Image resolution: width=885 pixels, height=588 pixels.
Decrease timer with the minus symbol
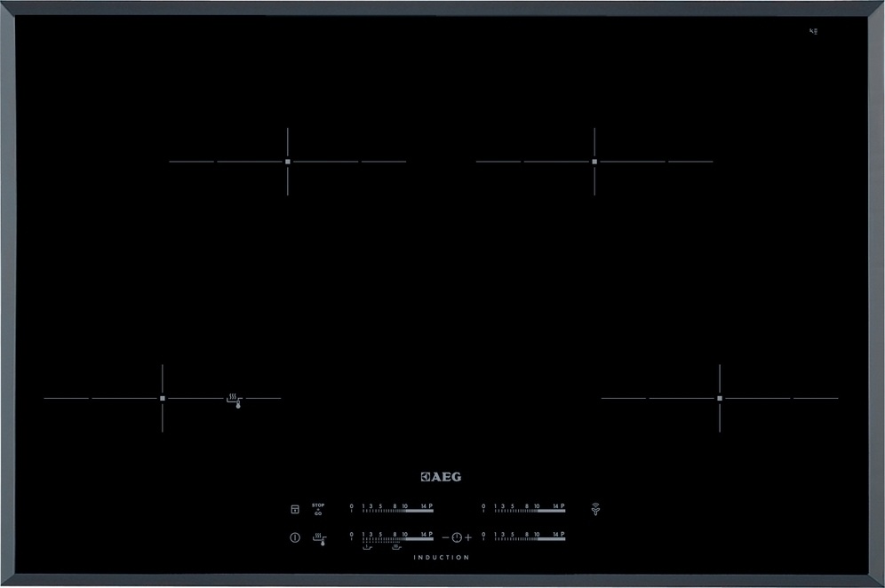click(x=445, y=537)
